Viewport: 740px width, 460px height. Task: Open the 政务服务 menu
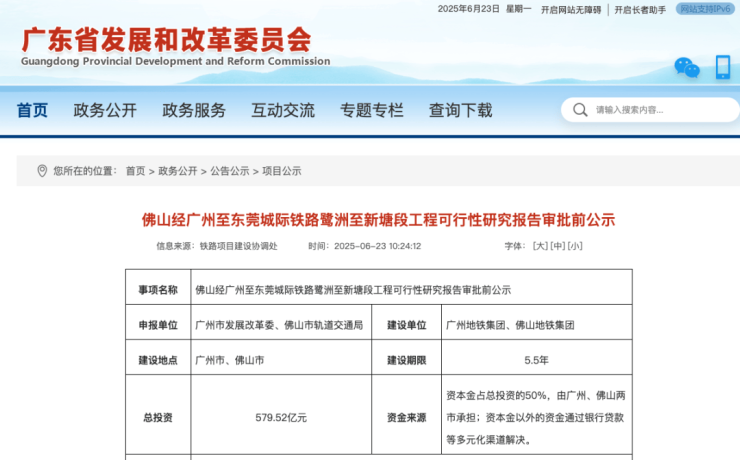(194, 110)
